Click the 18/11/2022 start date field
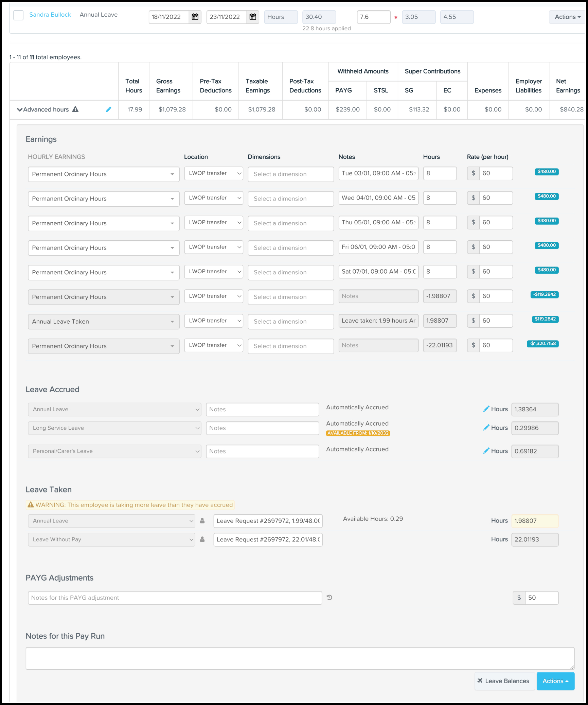588x705 pixels. point(169,17)
